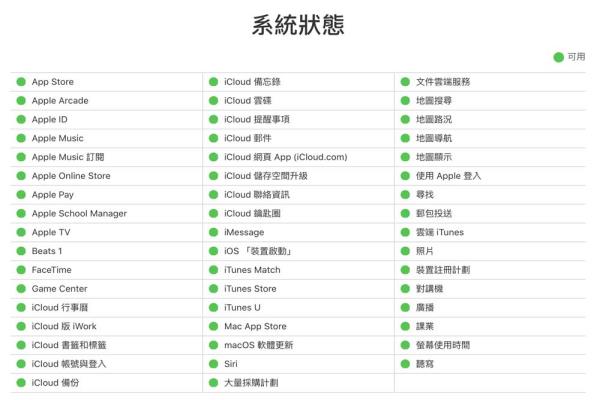The height and width of the screenshot is (400, 600).
Task: Click the iCloud 書籤和標籤 row text
Action: pyautogui.click(x=69, y=345)
